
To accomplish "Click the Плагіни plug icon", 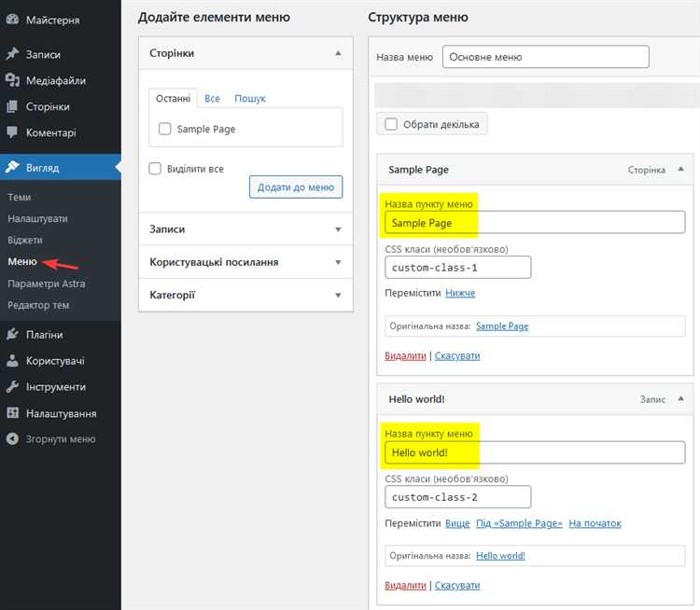I will (x=12, y=335).
